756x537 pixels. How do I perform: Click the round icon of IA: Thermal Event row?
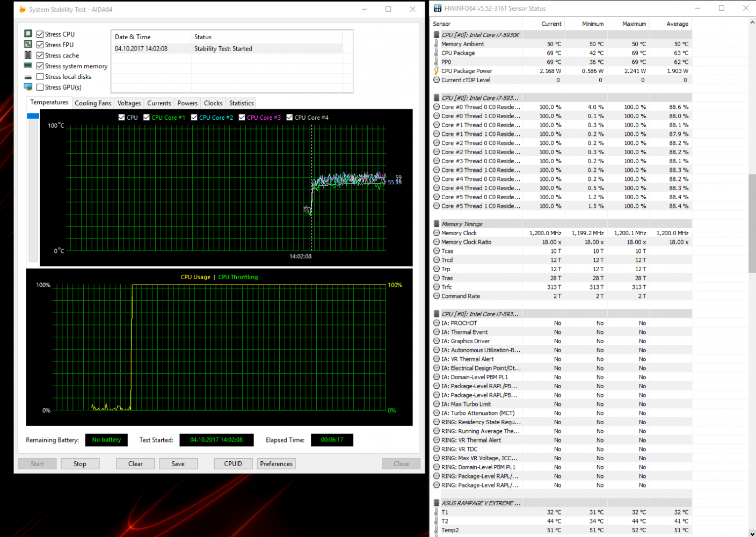coord(436,332)
